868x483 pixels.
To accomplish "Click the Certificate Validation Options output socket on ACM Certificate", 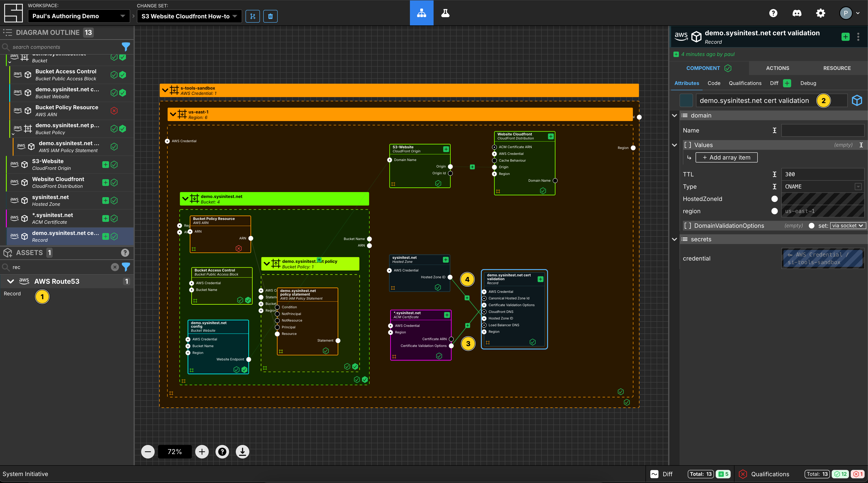I will point(451,346).
